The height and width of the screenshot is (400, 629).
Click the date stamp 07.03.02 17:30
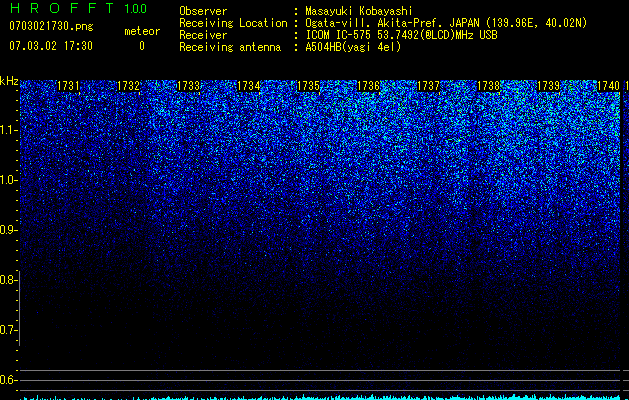[51, 46]
